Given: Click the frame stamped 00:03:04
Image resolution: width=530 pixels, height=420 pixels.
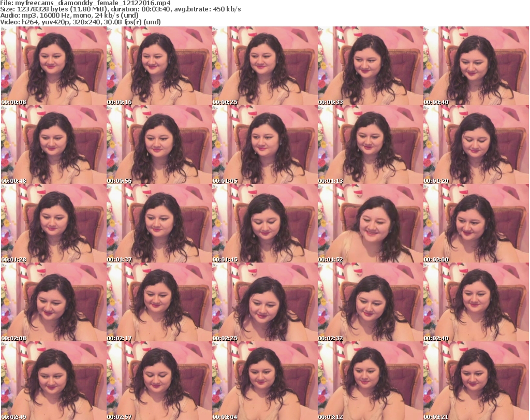Looking at the screenshot, I should (264, 381).
